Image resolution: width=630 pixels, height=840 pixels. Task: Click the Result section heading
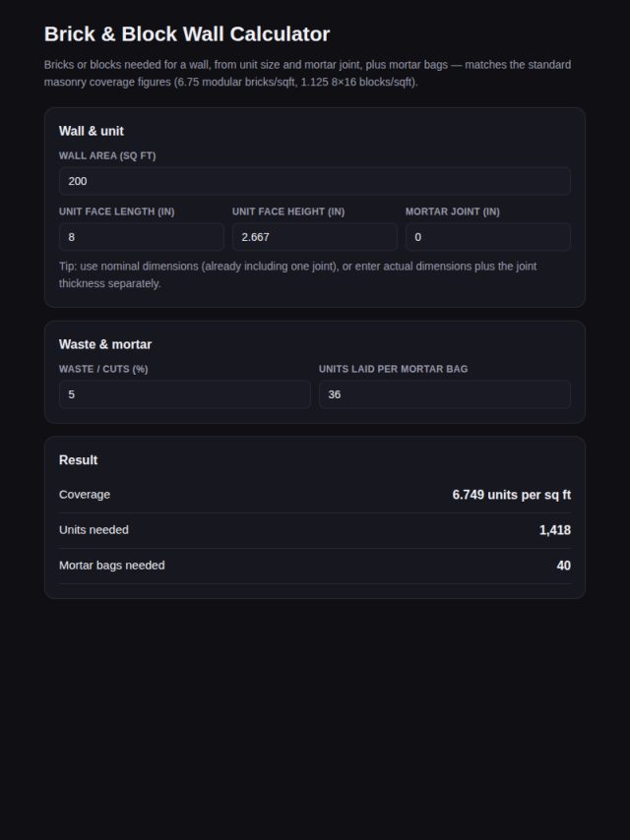(79, 460)
